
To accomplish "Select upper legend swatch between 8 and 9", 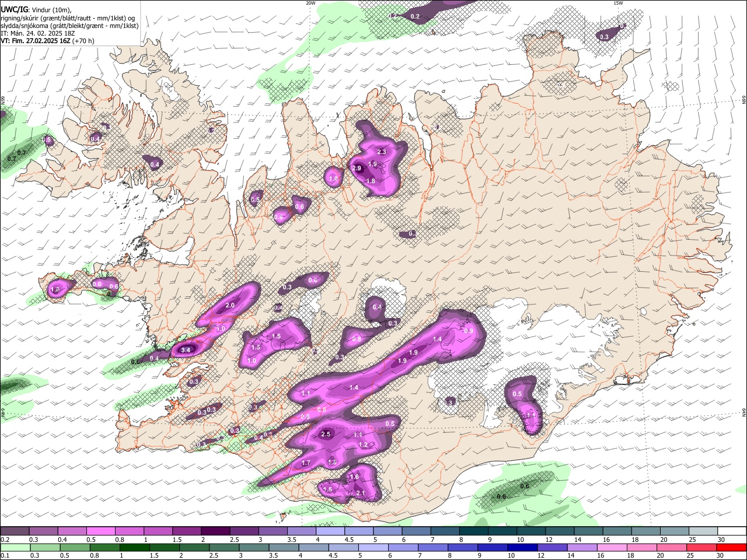I will click(474, 531).
